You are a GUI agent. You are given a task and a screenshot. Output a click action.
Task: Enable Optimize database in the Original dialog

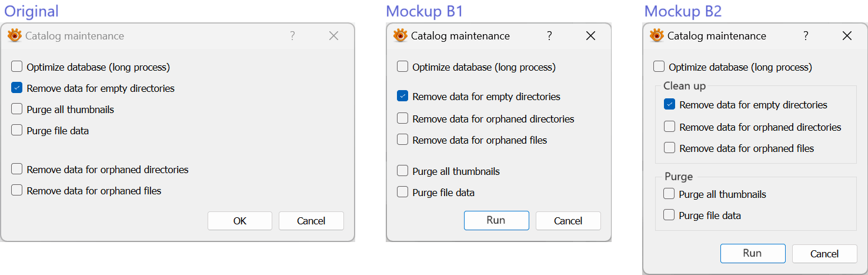coord(17,67)
